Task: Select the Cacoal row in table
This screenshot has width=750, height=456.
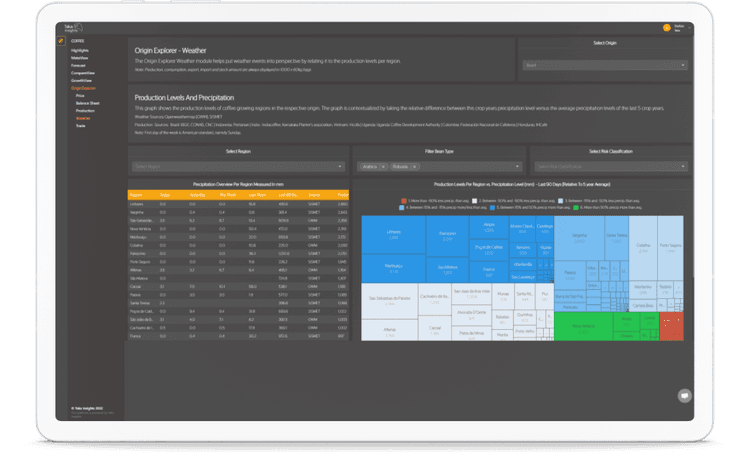Action: pos(238,287)
